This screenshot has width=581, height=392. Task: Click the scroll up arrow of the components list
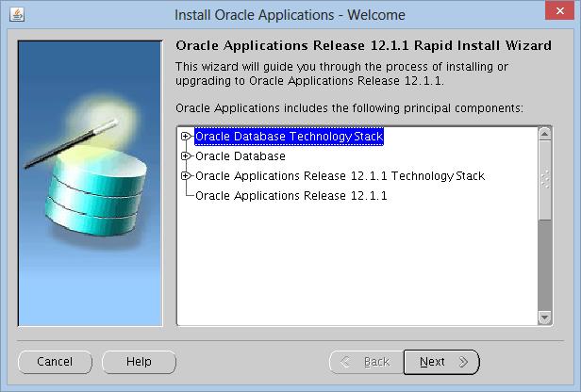pyautogui.click(x=545, y=134)
